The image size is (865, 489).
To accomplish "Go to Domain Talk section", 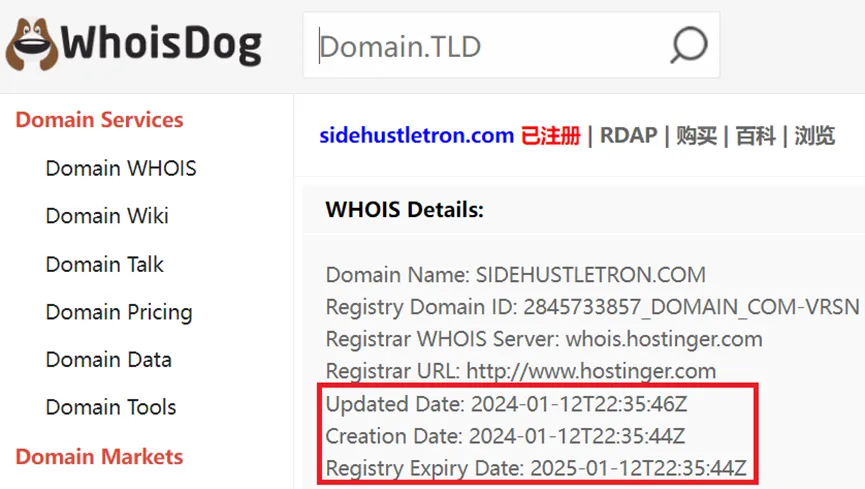I will coord(105,264).
